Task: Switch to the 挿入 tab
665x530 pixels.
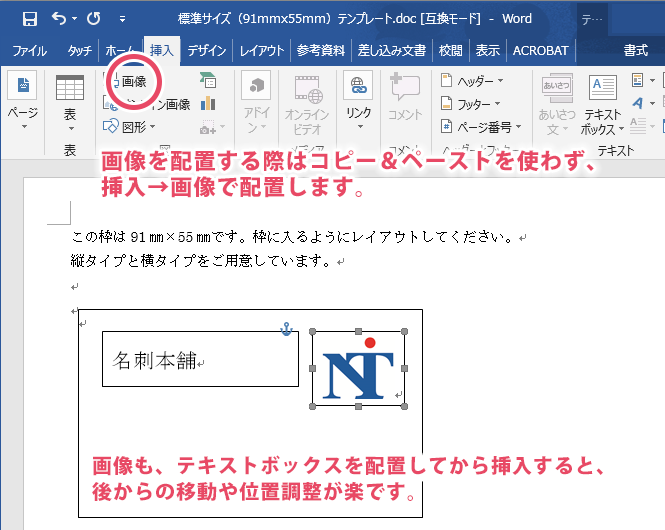Action: pos(162,51)
